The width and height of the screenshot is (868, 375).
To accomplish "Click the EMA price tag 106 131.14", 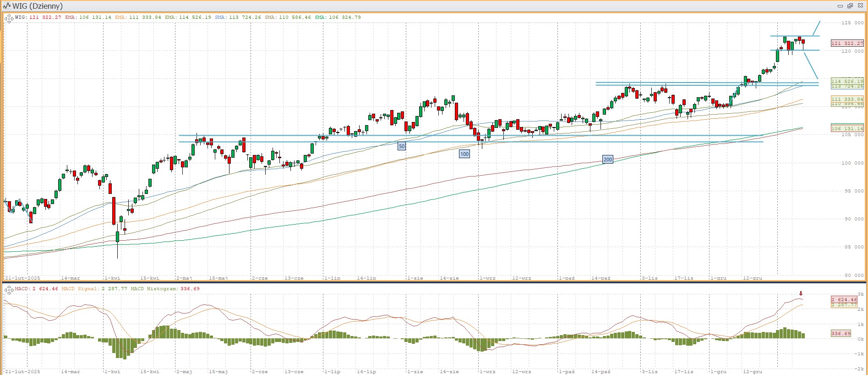I will point(847,128).
